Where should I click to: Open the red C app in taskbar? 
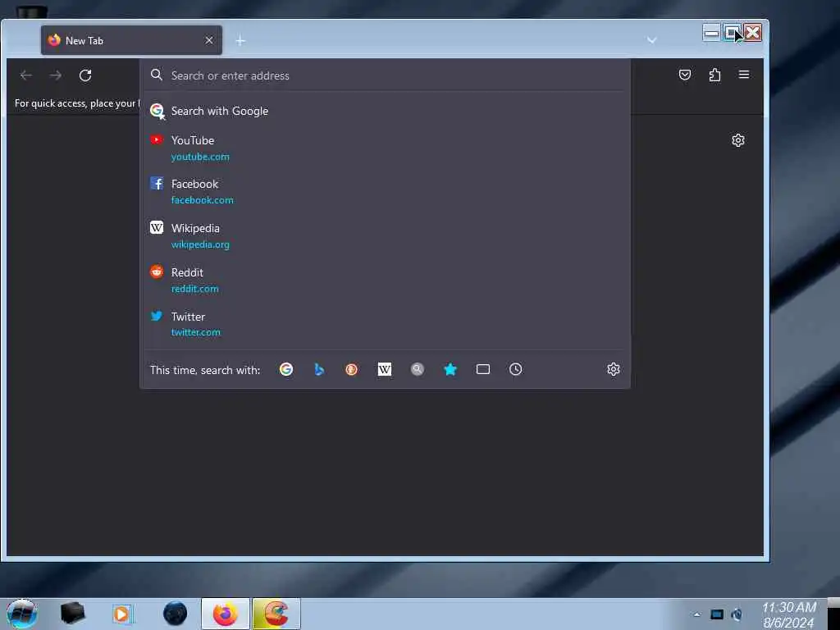(x=276, y=614)
